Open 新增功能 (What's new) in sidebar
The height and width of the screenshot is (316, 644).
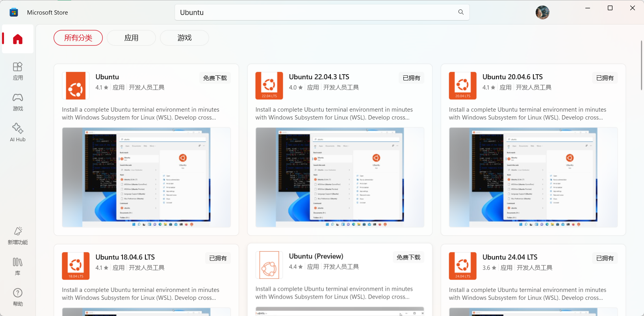click(18, 236)
